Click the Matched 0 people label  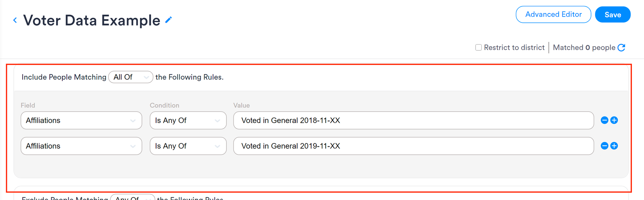coord(583,47)
